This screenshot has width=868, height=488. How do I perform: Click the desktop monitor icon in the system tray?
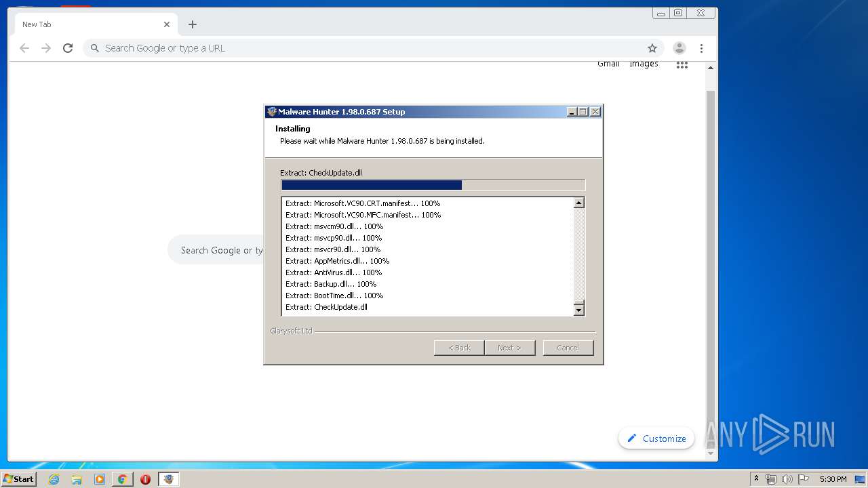pos(861,479)
